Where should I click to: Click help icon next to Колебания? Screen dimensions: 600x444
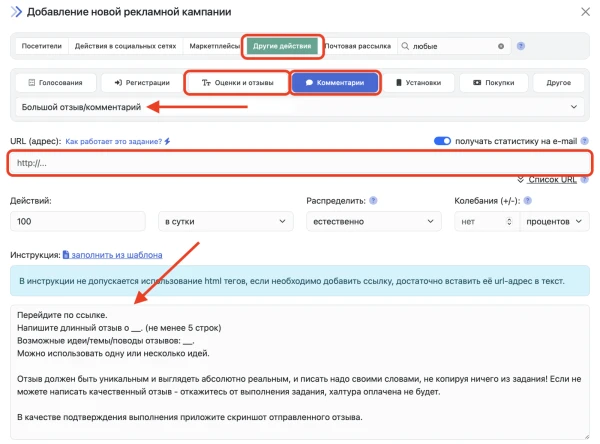527,199
